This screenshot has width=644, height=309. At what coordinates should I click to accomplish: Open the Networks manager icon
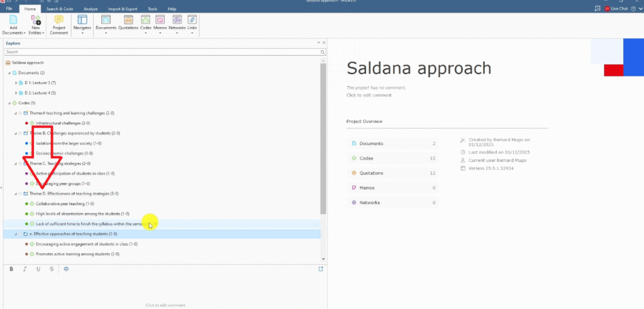tap(177, 21)
